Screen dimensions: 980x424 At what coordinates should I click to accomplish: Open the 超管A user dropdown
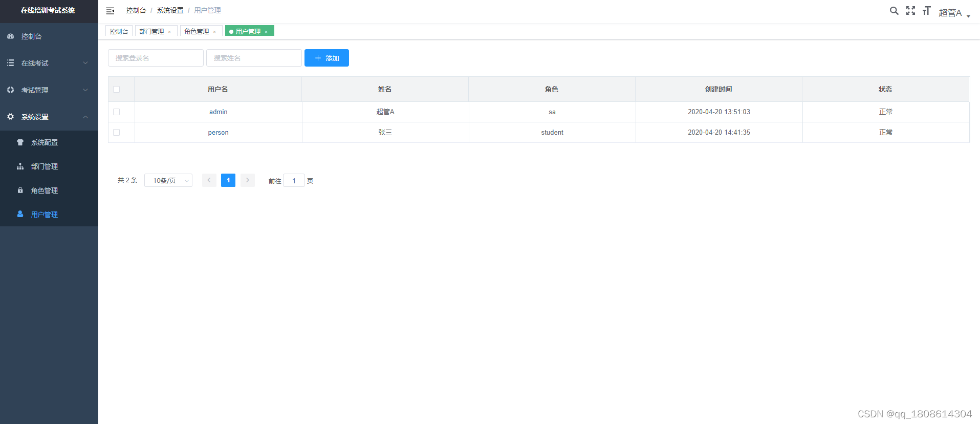tap(954, 12)
